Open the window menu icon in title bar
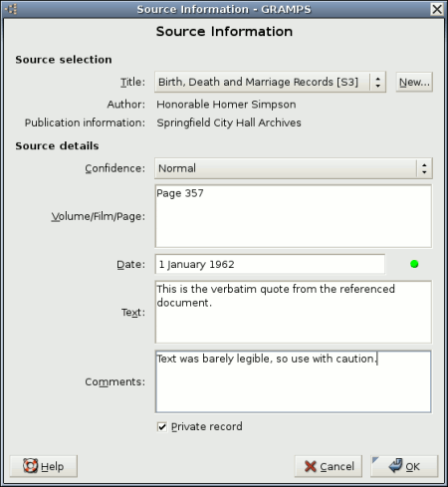Image resolution: width=448 pixels, height=487 pixels. [x=11, y=9]
